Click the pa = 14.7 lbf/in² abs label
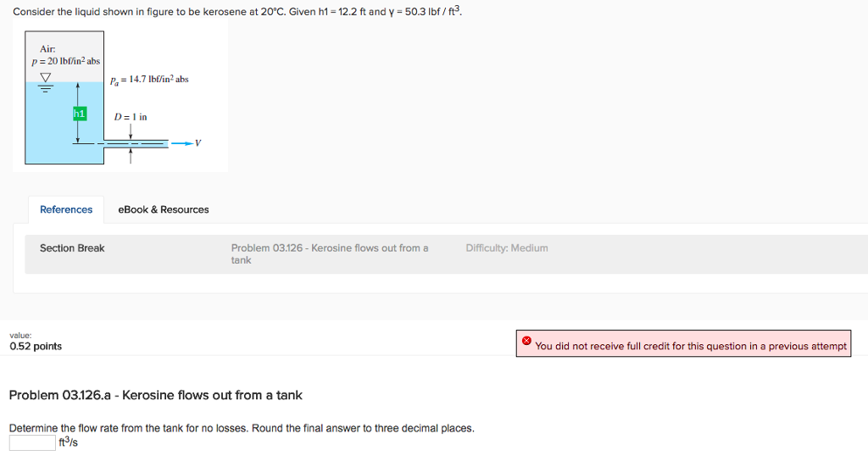This screenshot has width=868, height=456. tap(149, 80)
